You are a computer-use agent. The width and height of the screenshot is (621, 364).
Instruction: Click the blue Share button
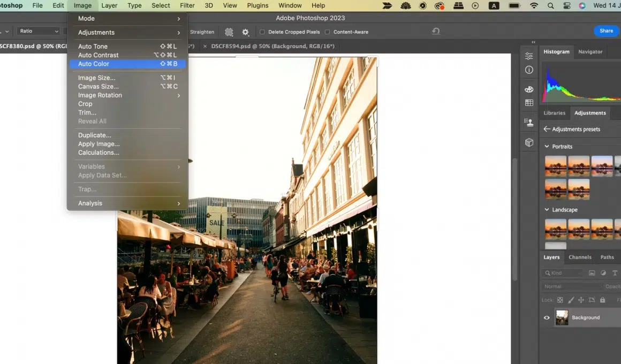(x=606, y=31)
